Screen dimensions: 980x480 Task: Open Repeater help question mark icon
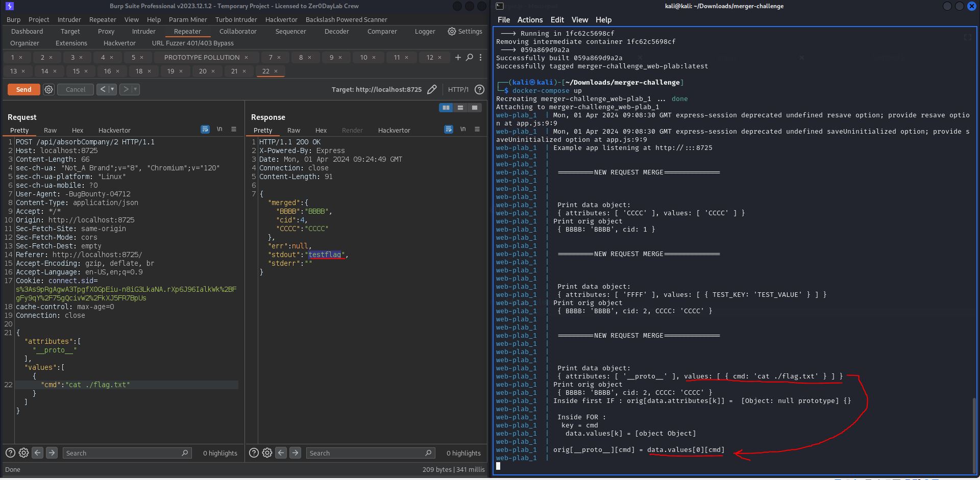coord(479,89)
